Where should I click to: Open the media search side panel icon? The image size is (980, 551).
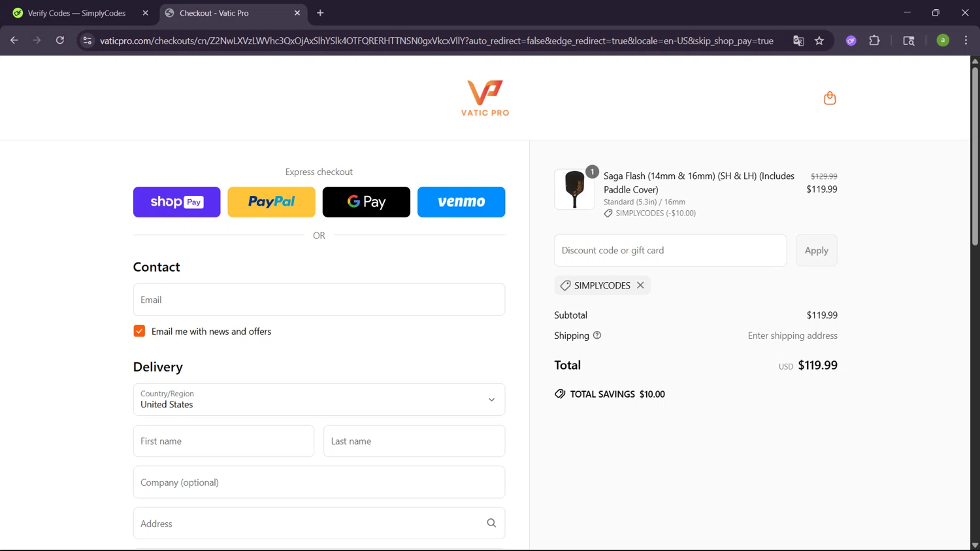point(909,40)
